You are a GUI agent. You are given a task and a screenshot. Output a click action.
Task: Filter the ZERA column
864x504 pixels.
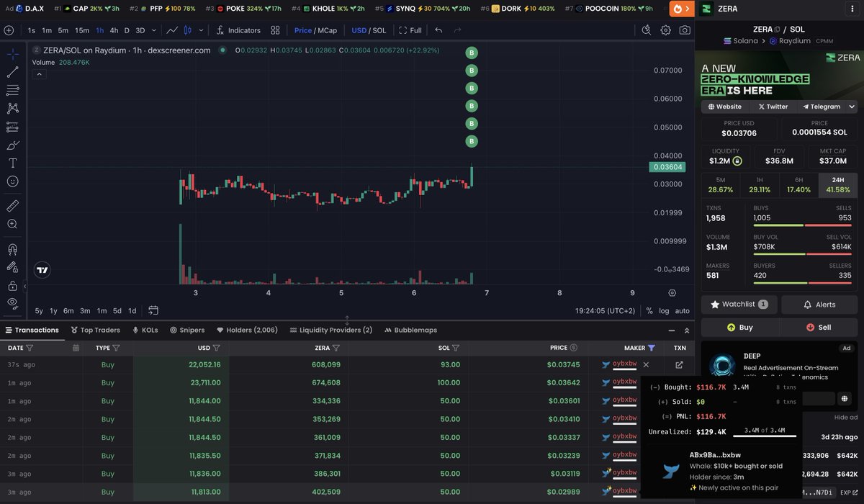coord(336,348)
